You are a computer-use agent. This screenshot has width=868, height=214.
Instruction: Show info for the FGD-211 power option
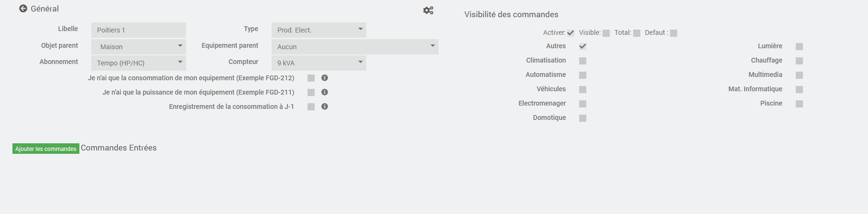324,92
